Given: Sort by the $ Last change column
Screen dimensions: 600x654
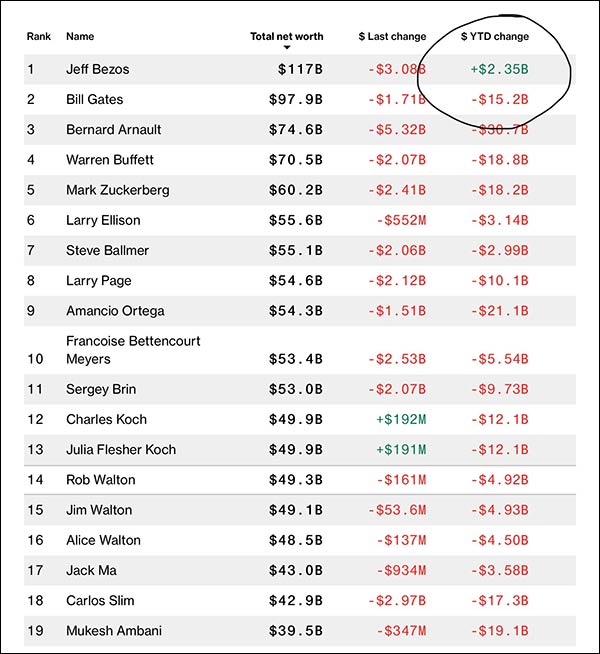Looking at the screenshot, I should point(392,36).
